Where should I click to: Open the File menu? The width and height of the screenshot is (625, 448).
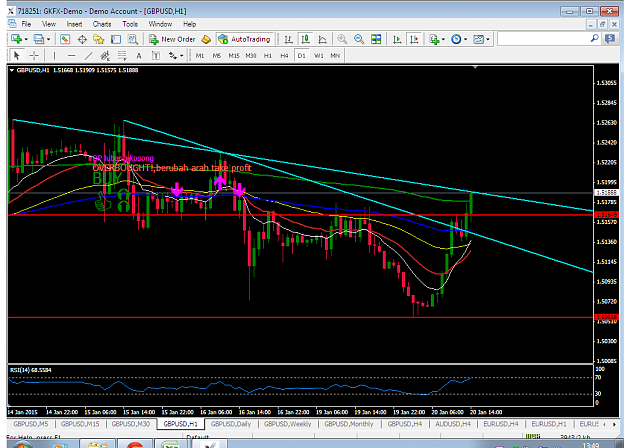[x=26, y=24]
